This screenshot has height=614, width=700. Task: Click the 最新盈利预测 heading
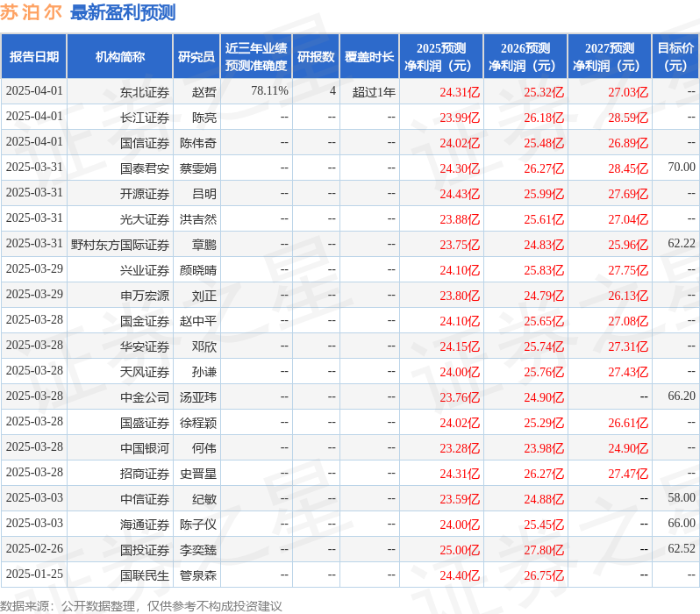tap(123, 12)
